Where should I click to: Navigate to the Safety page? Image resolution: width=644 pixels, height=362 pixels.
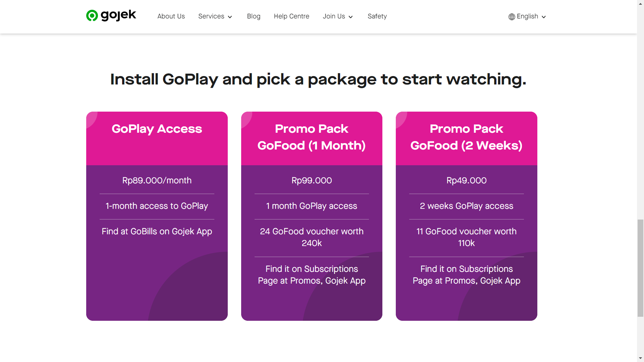(377, 16)
